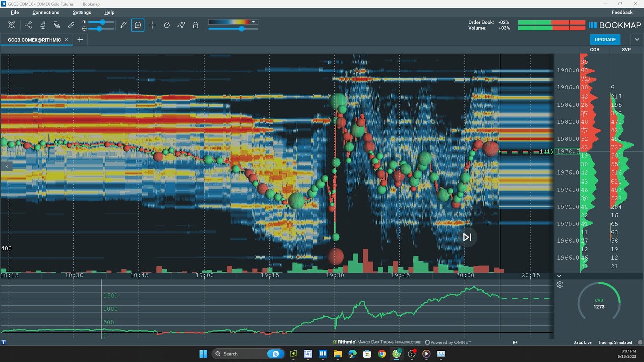Click the green R taskbar app icon

(396, 354)
